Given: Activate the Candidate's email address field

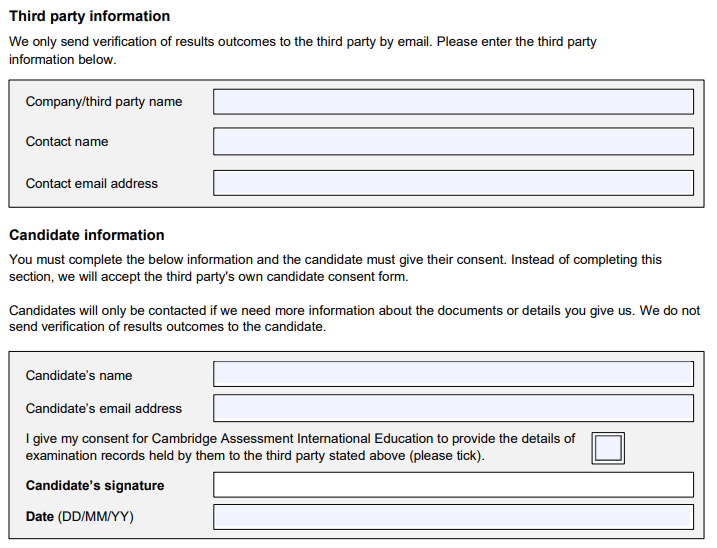Looking at the screenshot, I should point(453,408).
